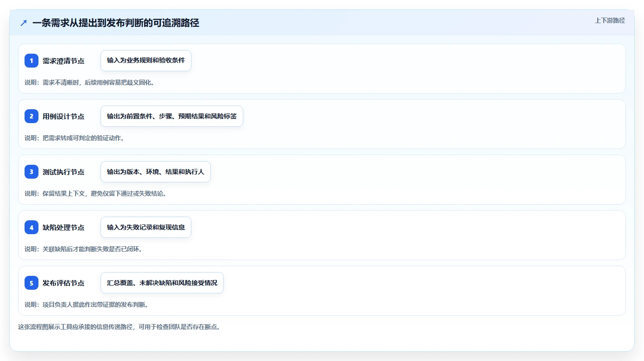Screen dimensions: 644x361
Task: Select the 缺陷处理节点 title
Action: [63, 227]
